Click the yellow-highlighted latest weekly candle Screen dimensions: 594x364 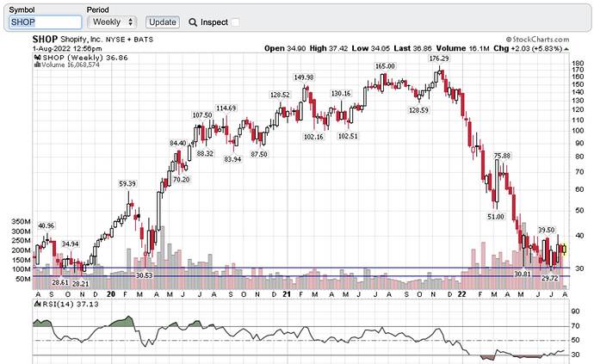(x=565, y=250)
